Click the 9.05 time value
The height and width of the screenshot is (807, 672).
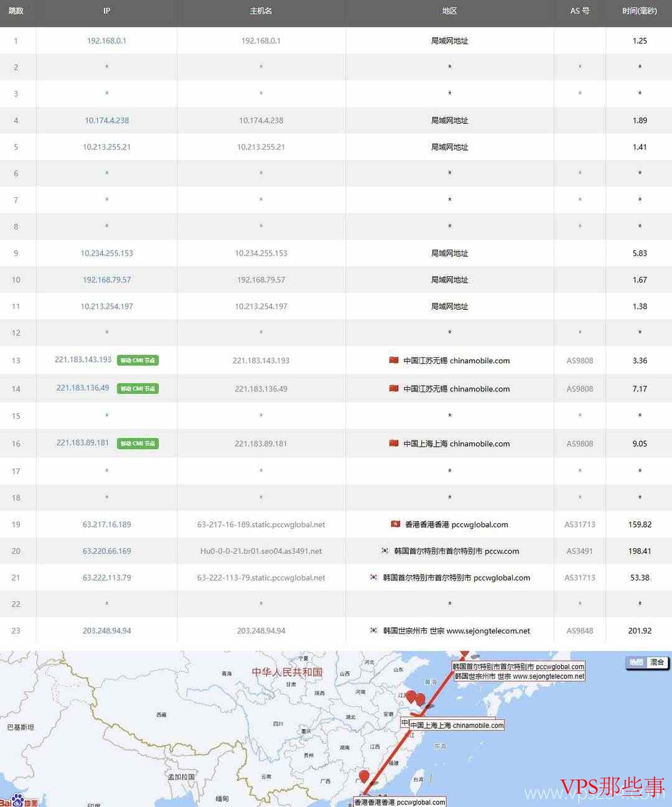click(640, 444)
